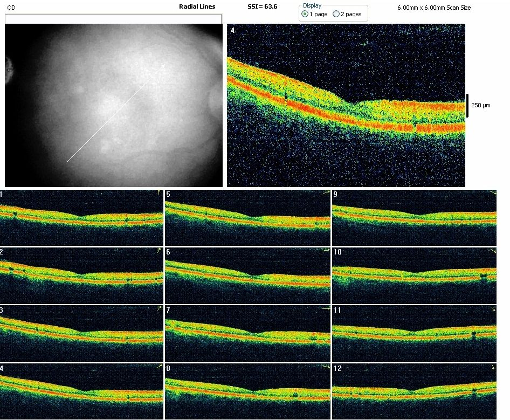Click the enlarged B-scan image numbered 4
This screenshot has width=510, height=420.
pos(346,106)
